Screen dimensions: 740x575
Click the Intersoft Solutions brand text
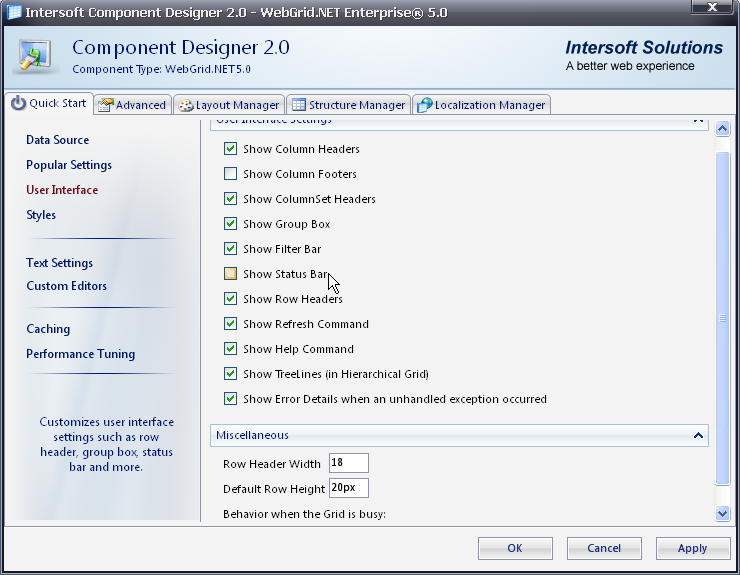pos(644,48)
